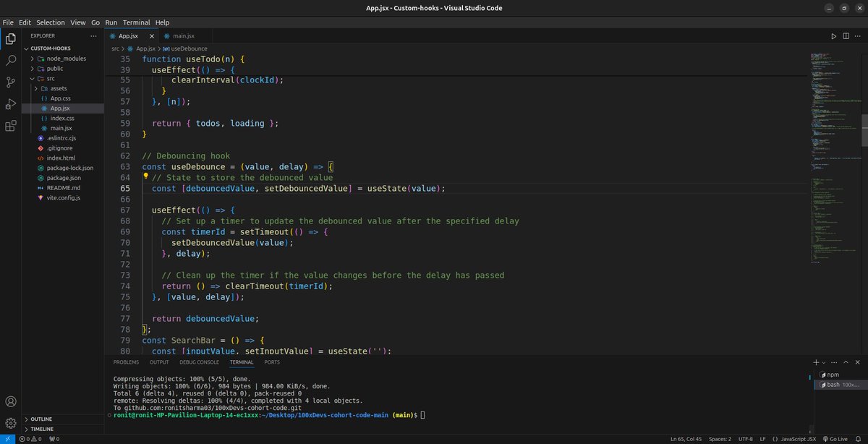This screenshot has width=868, height=444.
Task: Open index.css in the explorer
Action: coord(62,118)
